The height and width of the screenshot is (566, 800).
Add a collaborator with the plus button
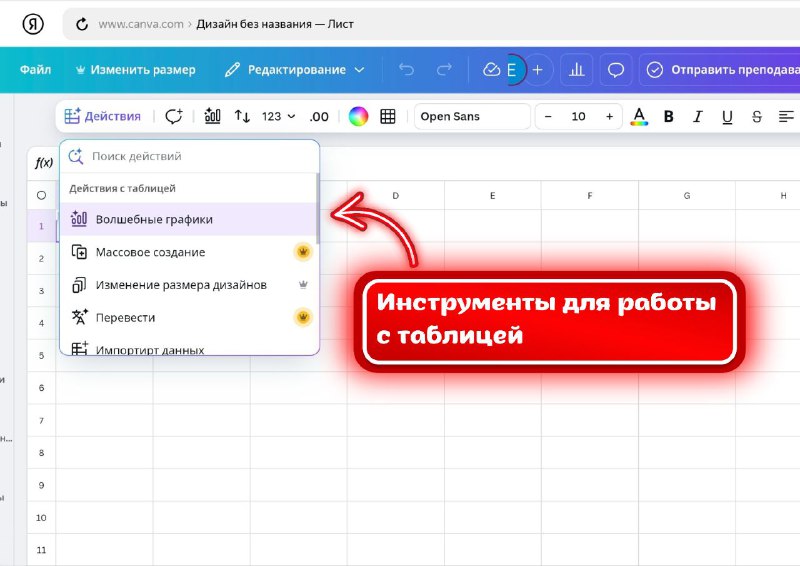coord(537,69)
